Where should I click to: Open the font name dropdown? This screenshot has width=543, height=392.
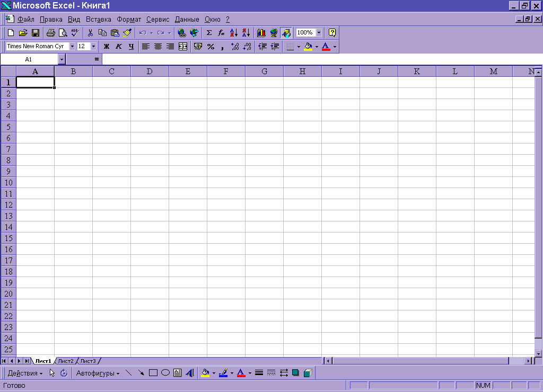tap(72, 47)
